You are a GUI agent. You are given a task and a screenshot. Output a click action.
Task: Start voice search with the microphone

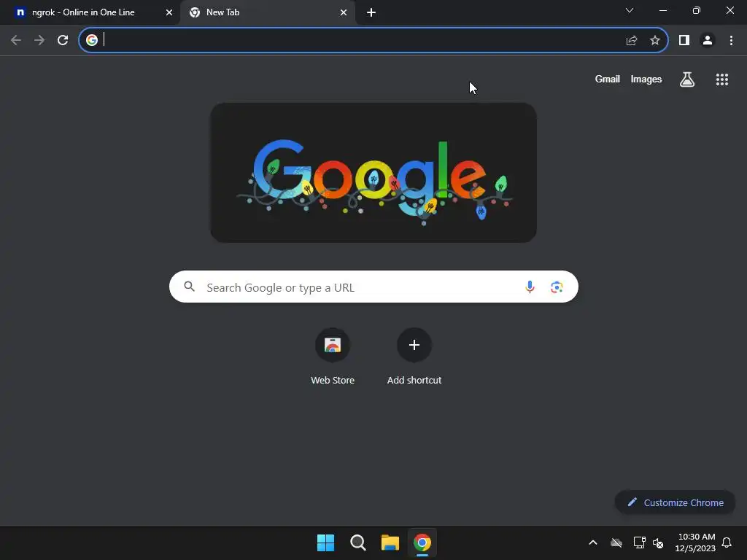[x=530, y=287]
